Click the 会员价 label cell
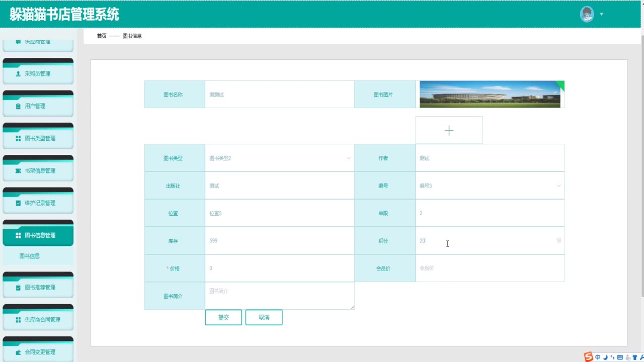Image resolution: width=644 pixels, height=362 pixels. tap(385, 268)
